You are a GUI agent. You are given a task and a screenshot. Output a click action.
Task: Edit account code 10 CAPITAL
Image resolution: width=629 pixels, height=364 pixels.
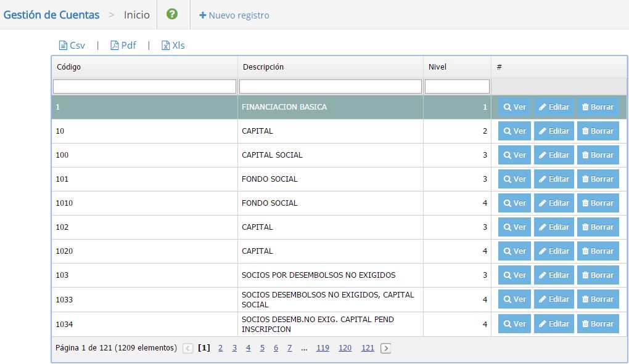click(554, 131)
